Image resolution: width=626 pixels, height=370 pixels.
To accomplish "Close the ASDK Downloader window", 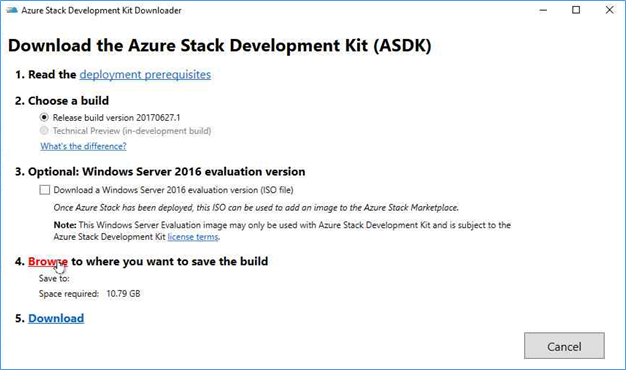I will tap(609, 10).
